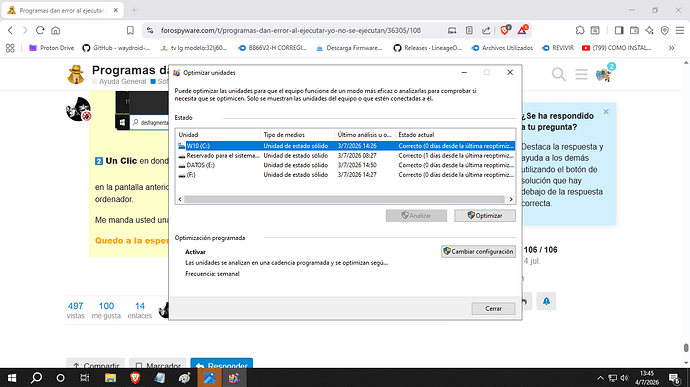The height and width of the screenshot is (387, 690).
Task: Click the bookmark page icon
Action: pos(130,30)
